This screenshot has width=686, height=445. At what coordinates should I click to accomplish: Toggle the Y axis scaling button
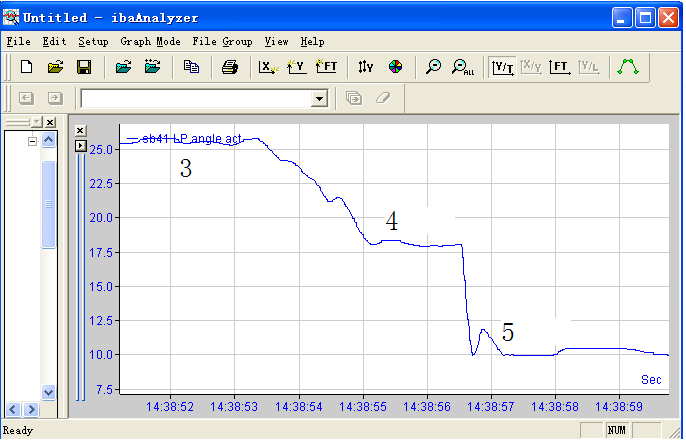pyautogui.click(x=366, y=67)
